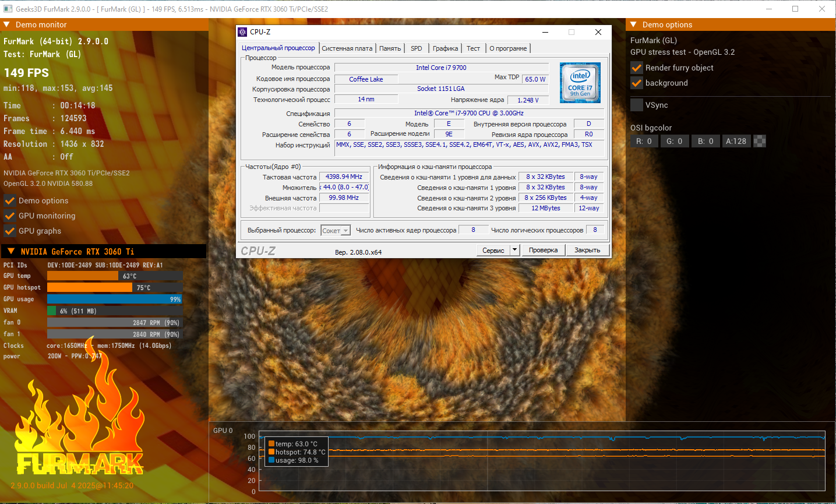836x504 pixels.
Task: Uncheck Demo options in Demo monitor
Action: [x=10, y=200]
